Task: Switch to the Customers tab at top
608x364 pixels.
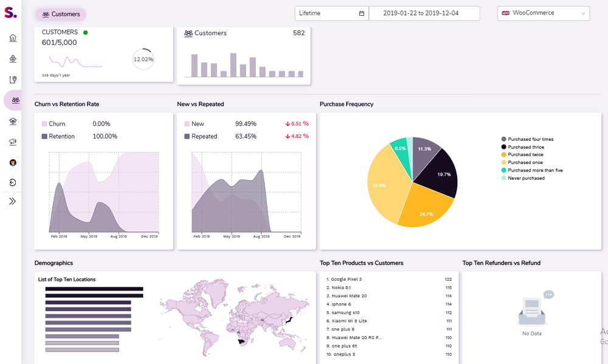Action: point(60,13)
